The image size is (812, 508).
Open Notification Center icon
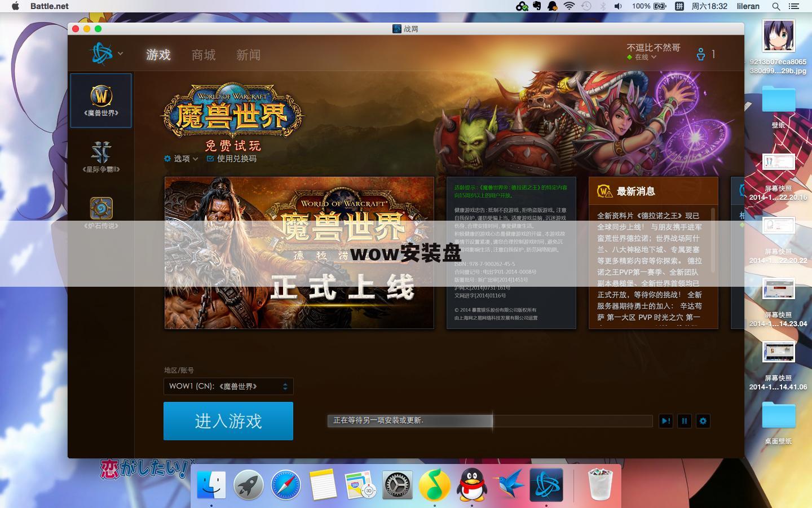point(794,6)
